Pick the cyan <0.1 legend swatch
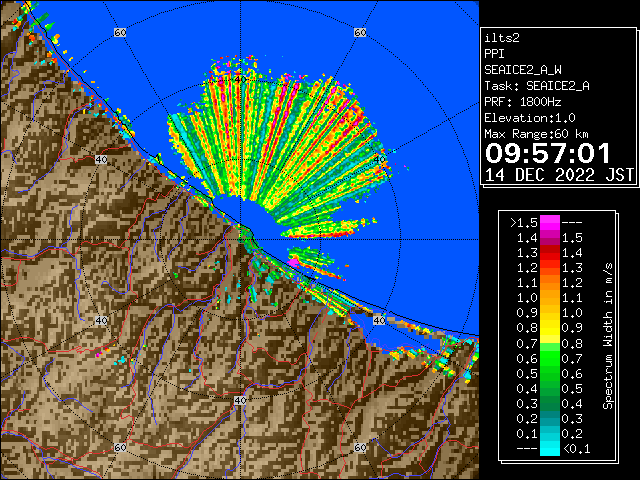The height and width of the screenshot is (480, 640). click(x=550, y=449)
